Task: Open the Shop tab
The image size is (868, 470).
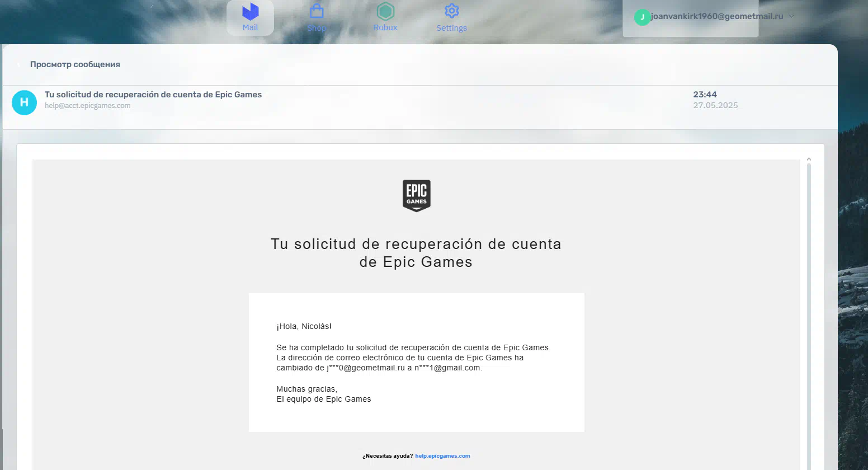Action: point(317,18)
